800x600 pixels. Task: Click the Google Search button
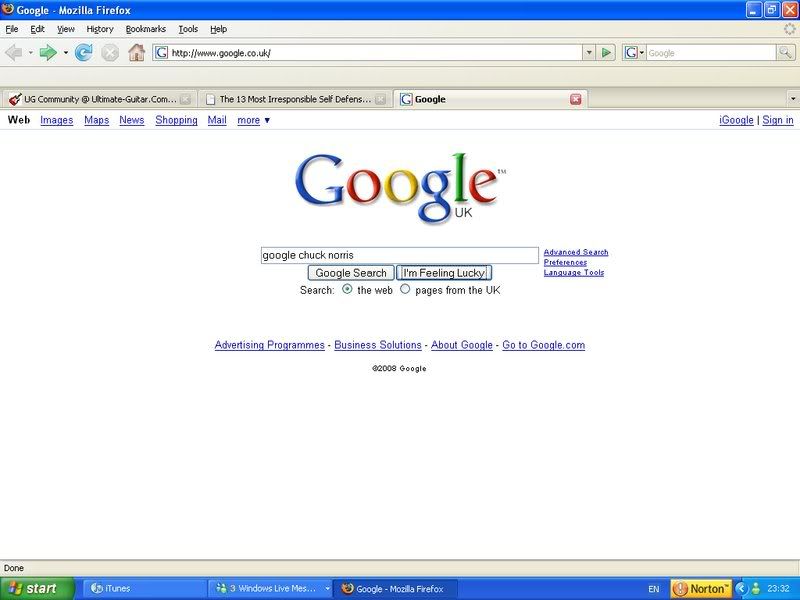point(351,273)
